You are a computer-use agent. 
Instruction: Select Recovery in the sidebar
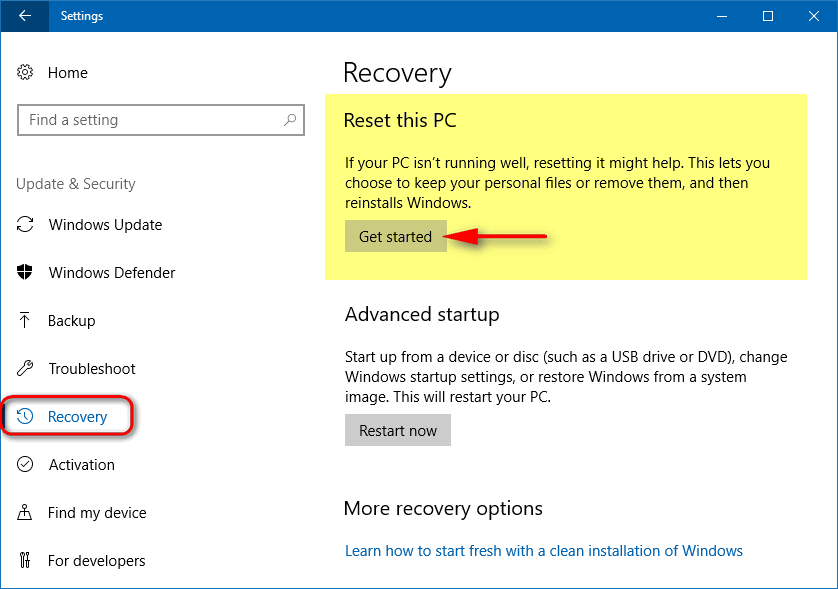[x=77, y=417]
